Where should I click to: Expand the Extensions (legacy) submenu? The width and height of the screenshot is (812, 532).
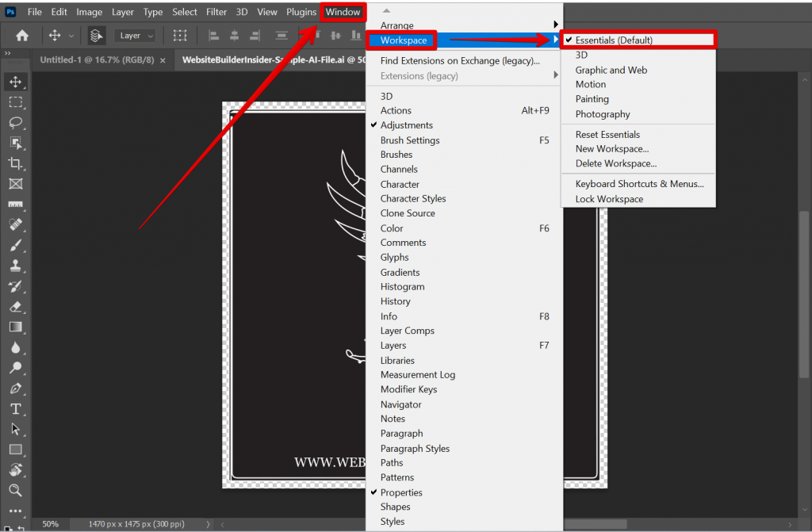click(412, 75)
